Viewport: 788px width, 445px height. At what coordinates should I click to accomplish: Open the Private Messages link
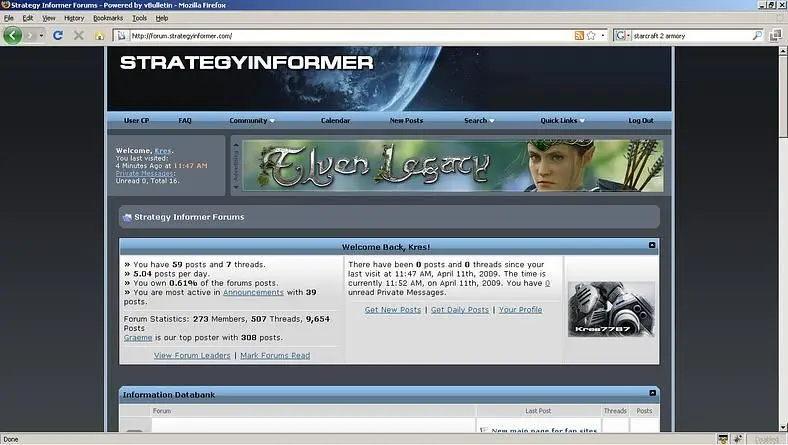click(x=145, y=173)
